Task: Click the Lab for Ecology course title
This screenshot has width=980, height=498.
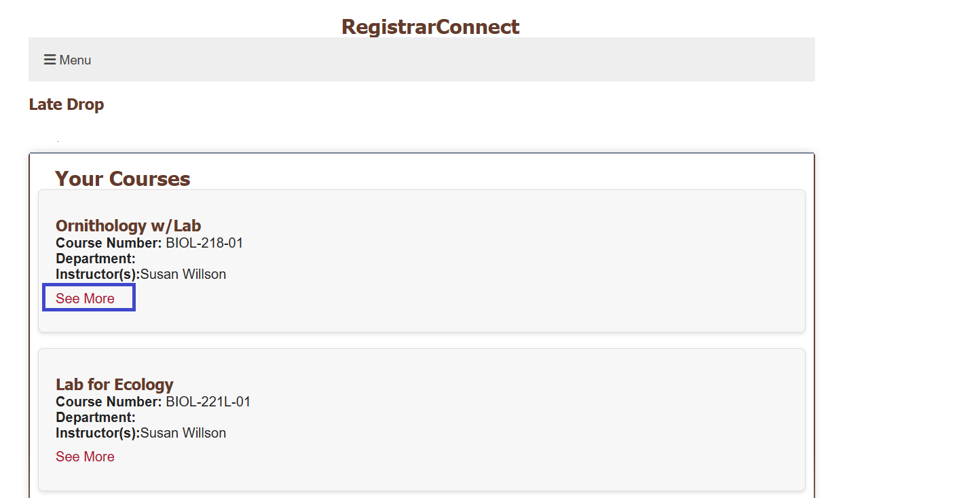Action: click(115, 384)
